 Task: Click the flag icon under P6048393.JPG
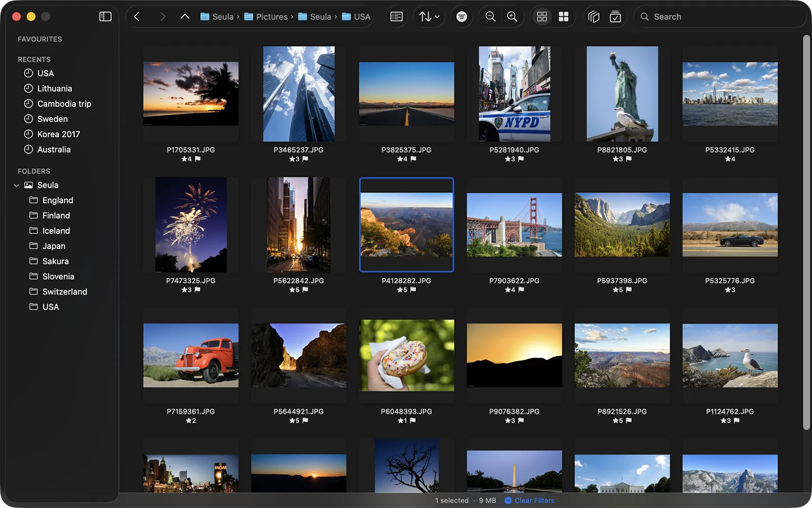coord(413,421)
